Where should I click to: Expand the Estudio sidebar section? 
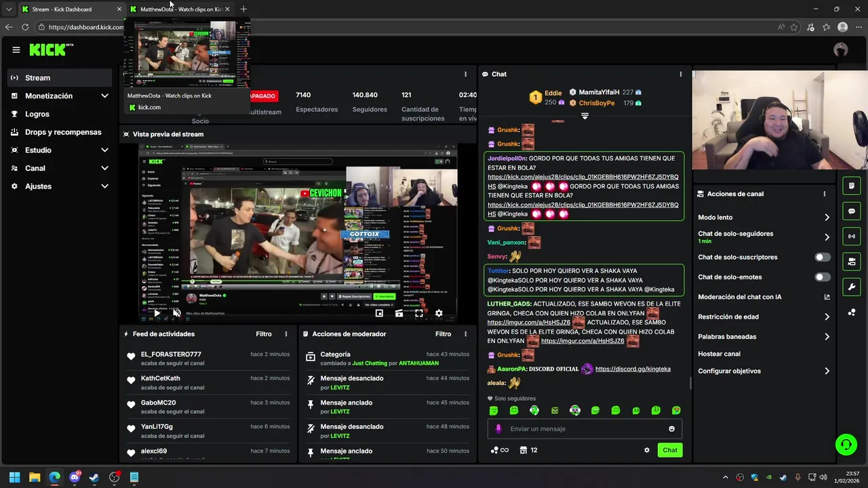pos(104,150)
